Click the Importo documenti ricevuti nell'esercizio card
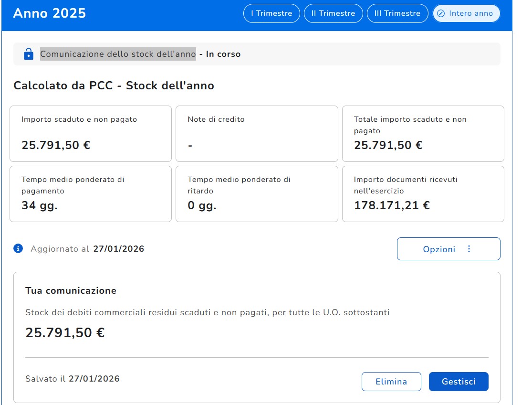The width and height of the screenshot is (532, 405). click(423, 194)
